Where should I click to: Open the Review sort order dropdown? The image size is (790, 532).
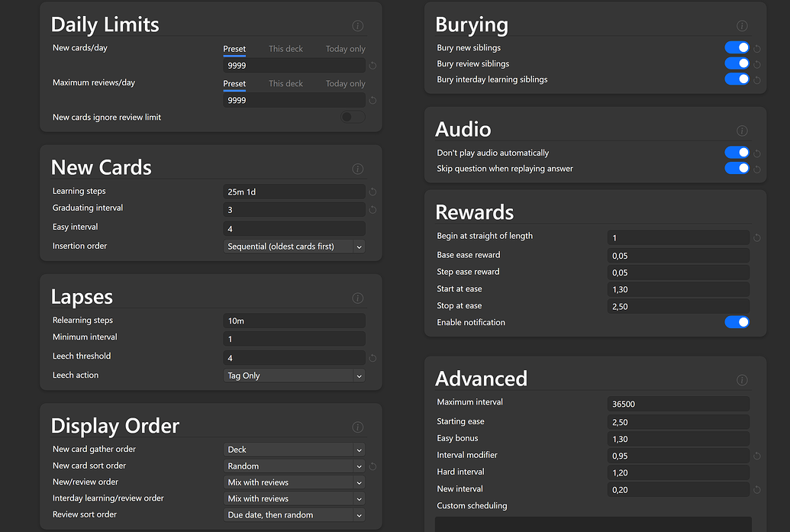pyautogui.click(x=294, y=514)
